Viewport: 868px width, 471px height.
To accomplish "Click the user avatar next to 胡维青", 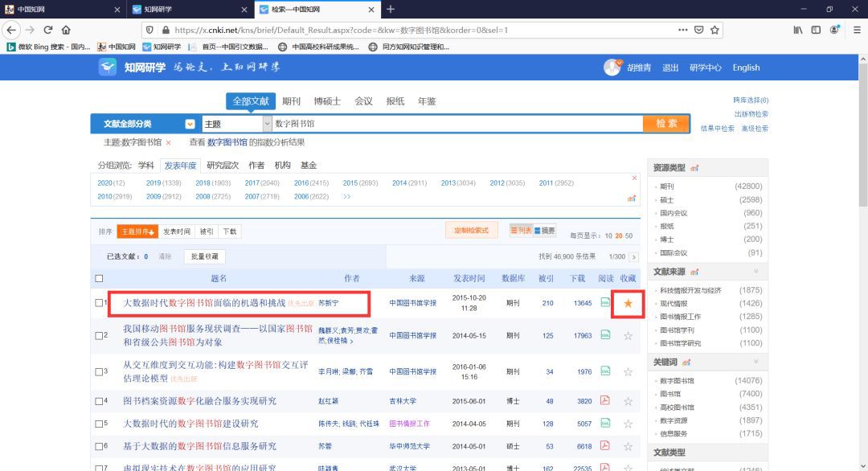I will [612, 68].
